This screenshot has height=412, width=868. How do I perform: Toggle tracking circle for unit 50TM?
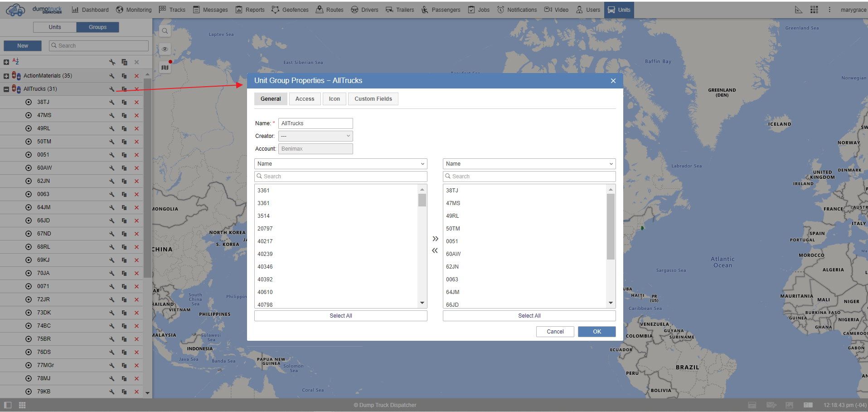click(29, 142)
